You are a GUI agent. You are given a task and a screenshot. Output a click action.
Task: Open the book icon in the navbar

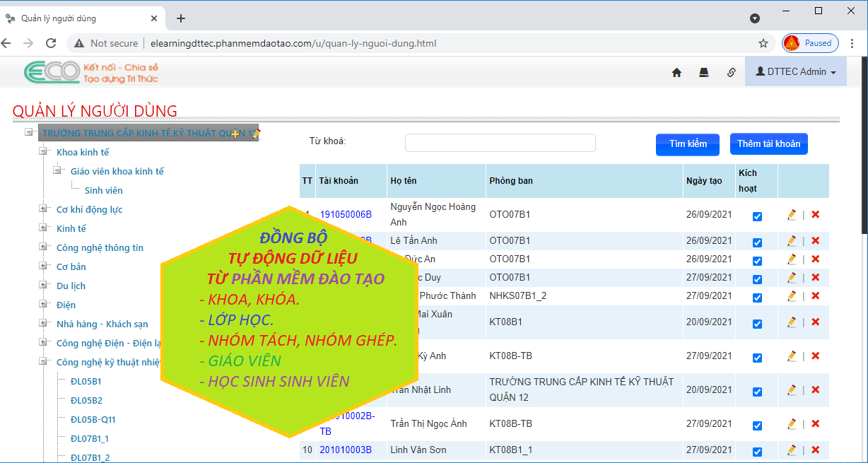tap(703, 72)
